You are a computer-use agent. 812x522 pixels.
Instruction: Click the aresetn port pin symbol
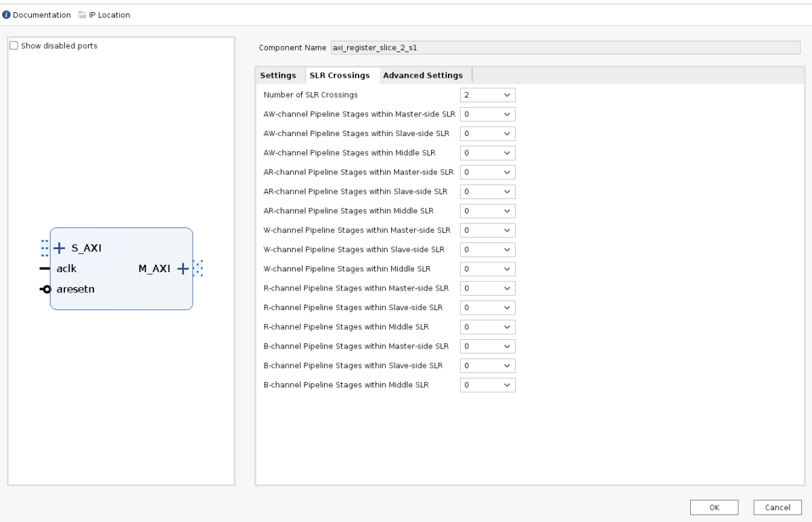coord(45,290)
